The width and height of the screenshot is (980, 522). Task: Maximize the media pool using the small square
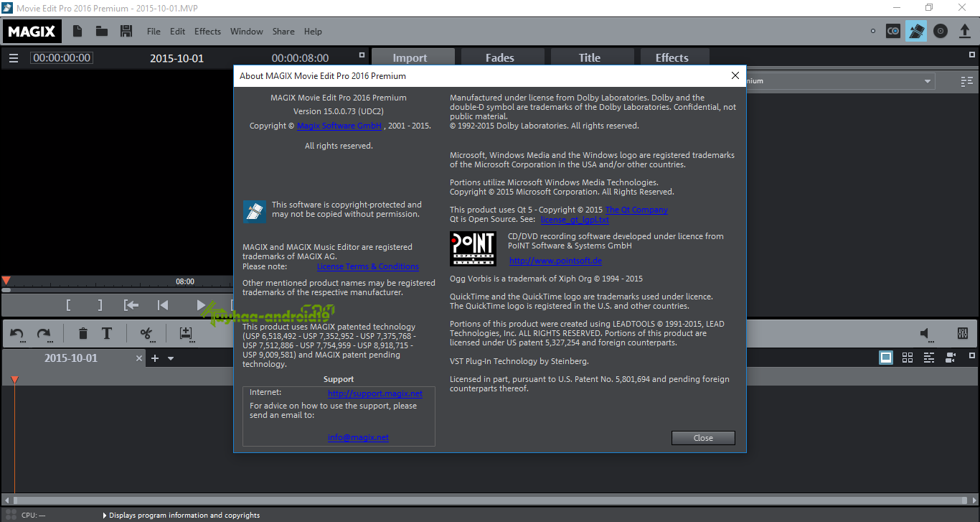click(x=971, y=55)
